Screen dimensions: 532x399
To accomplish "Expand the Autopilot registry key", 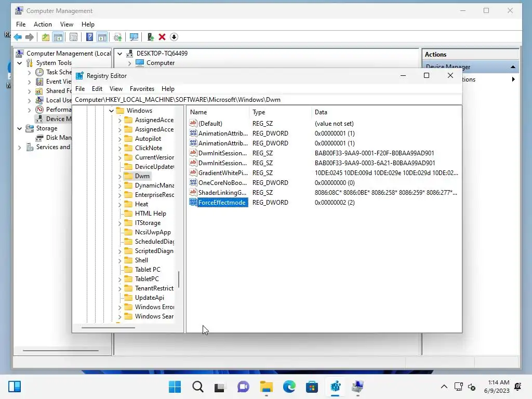I will [x=119, y=139].
